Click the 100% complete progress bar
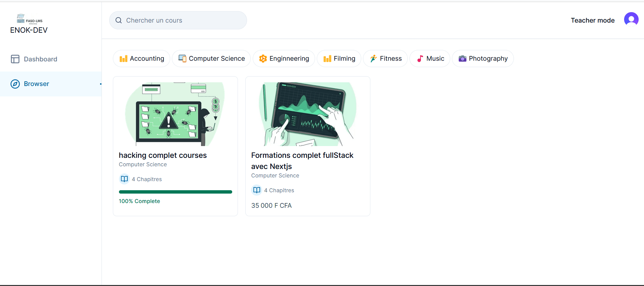Viewport: 644px width, 286px height. pos(175,192)
